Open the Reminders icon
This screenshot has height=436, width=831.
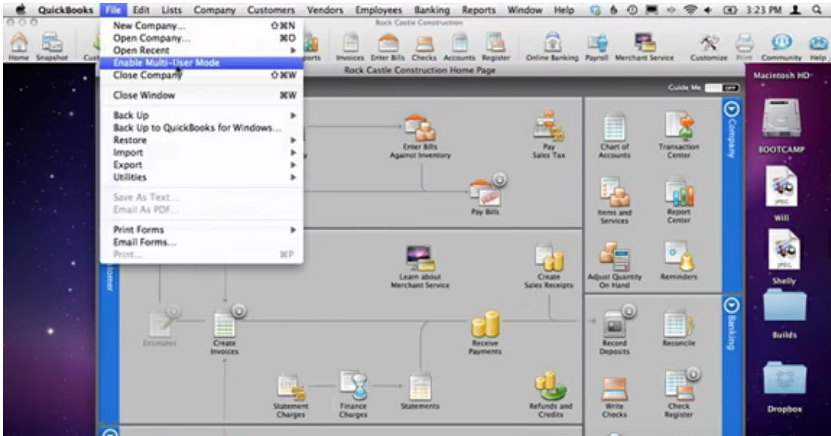point(679,262)
